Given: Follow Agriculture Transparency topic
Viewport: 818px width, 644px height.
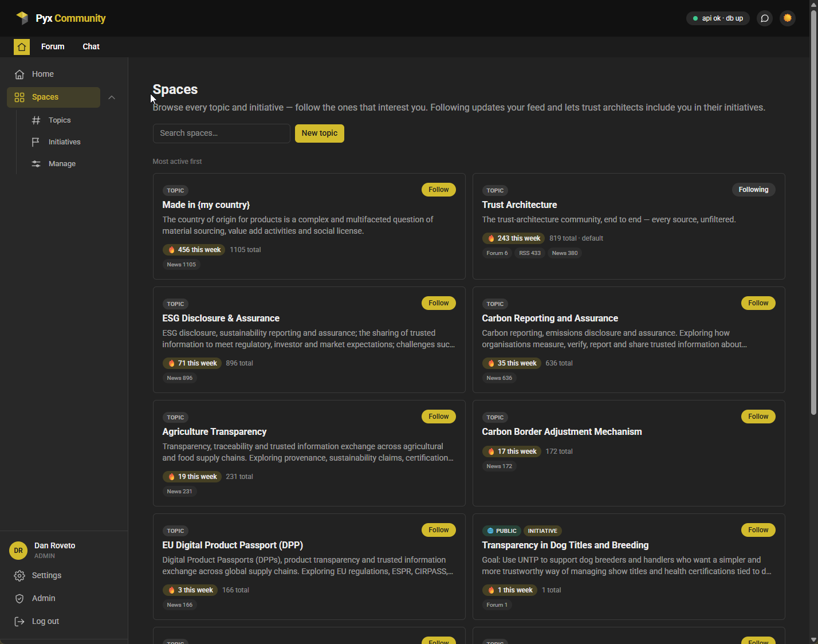Looking at the screenshot, I should point(439,417).
